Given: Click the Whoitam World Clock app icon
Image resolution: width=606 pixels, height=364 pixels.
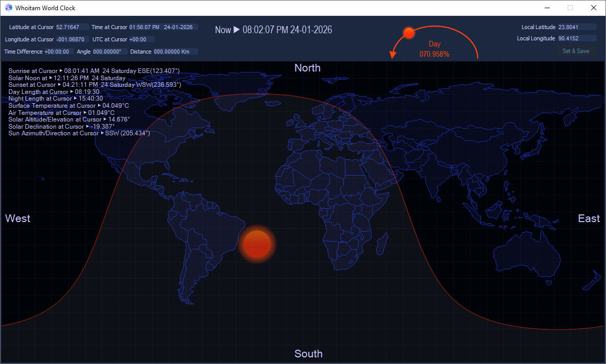Looking at the screenshot, I should 9,8.
